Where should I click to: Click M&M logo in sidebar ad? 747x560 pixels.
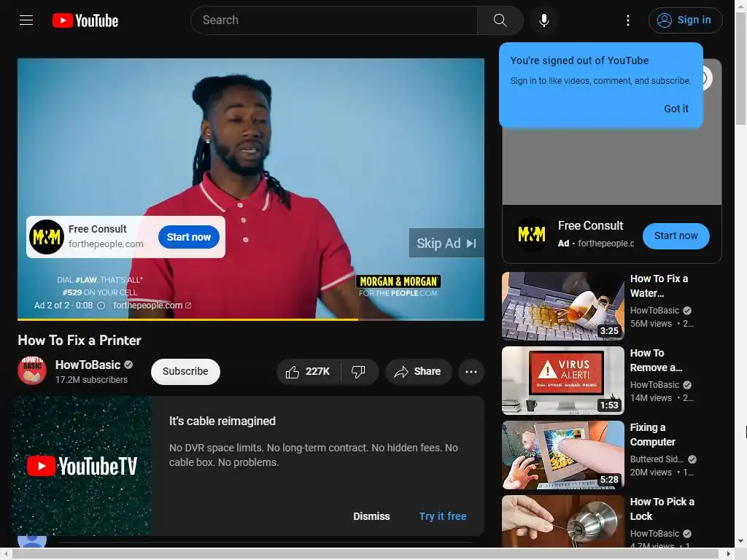click(x=532, y=234)
